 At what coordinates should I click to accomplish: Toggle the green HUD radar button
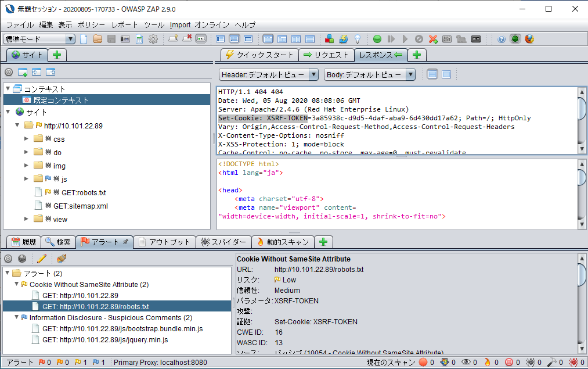515,39
